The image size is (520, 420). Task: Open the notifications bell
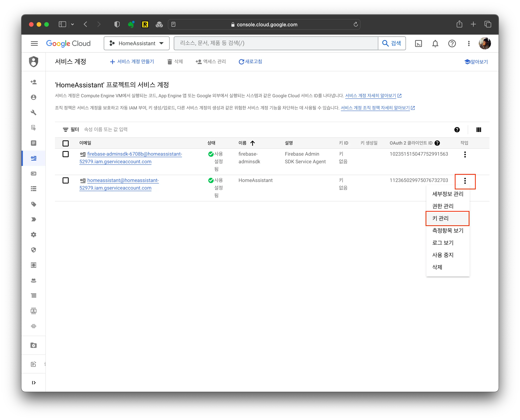tap(435, 43)
